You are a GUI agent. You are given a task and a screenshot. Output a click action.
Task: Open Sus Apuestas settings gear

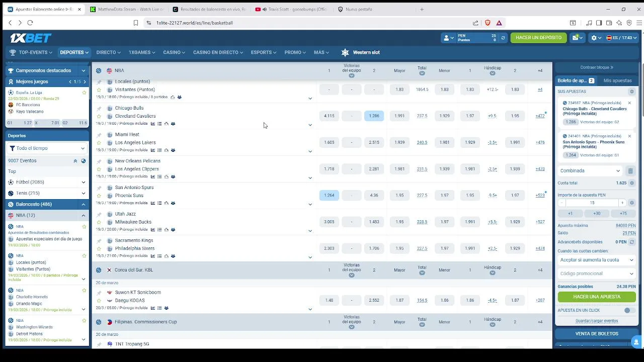tap(631, 92)
